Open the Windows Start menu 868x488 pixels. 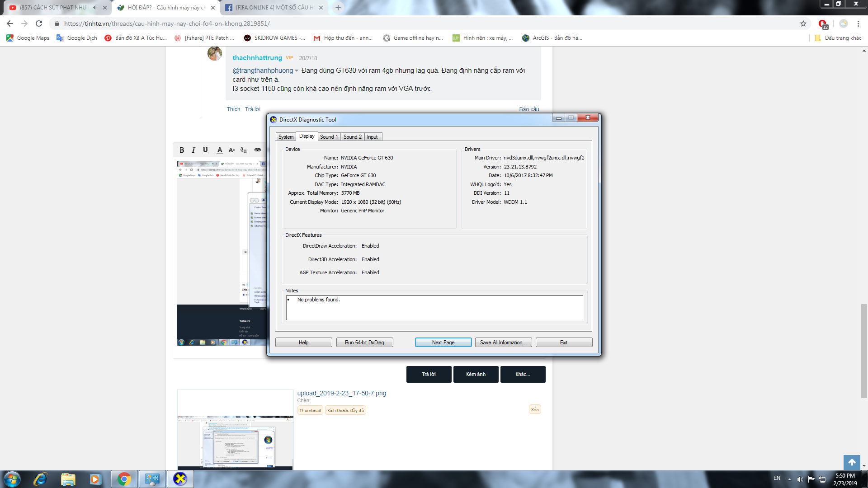tap(12, 479)
